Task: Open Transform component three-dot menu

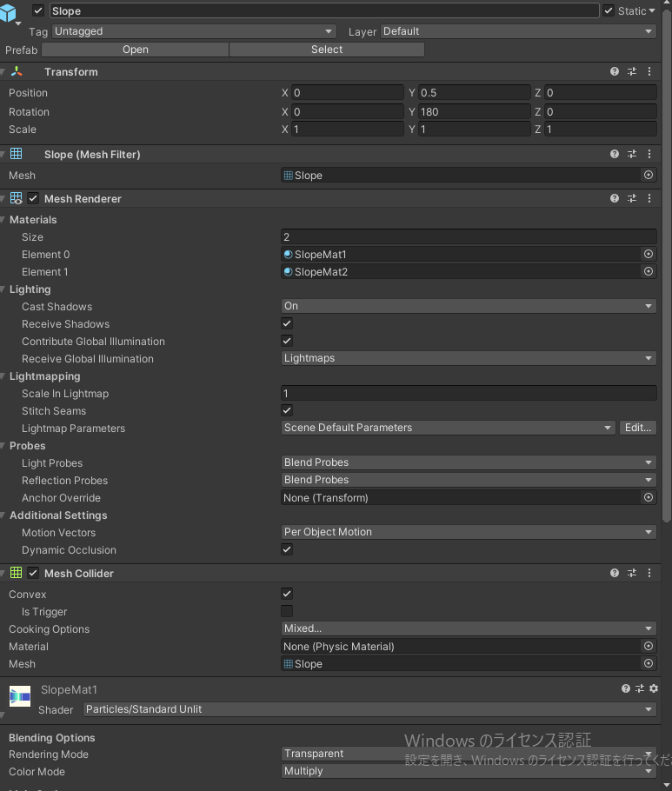Action: click(649, 71)
